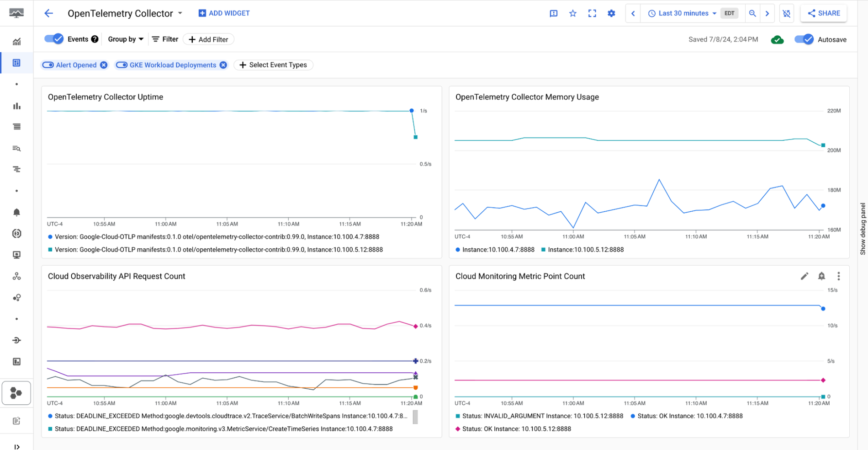Viewport: 868px width, 450px height.
Task: Open the Groups nodes icon in sidebar
Action: point(16,276)
